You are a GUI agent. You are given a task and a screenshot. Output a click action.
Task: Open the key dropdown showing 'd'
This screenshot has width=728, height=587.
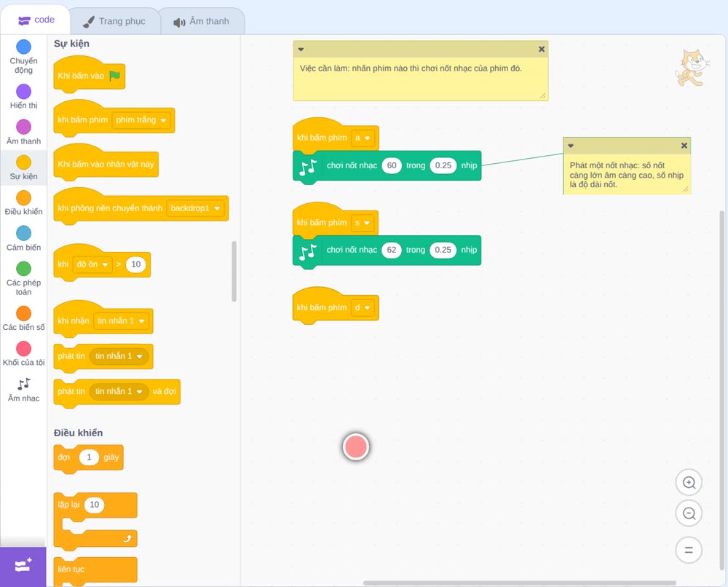(363, 307)
